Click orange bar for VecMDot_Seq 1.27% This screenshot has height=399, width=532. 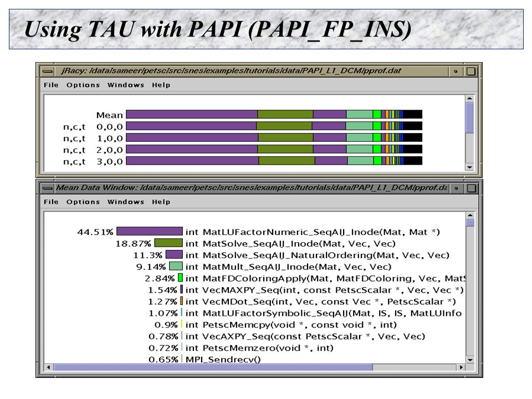pos(182,301)
